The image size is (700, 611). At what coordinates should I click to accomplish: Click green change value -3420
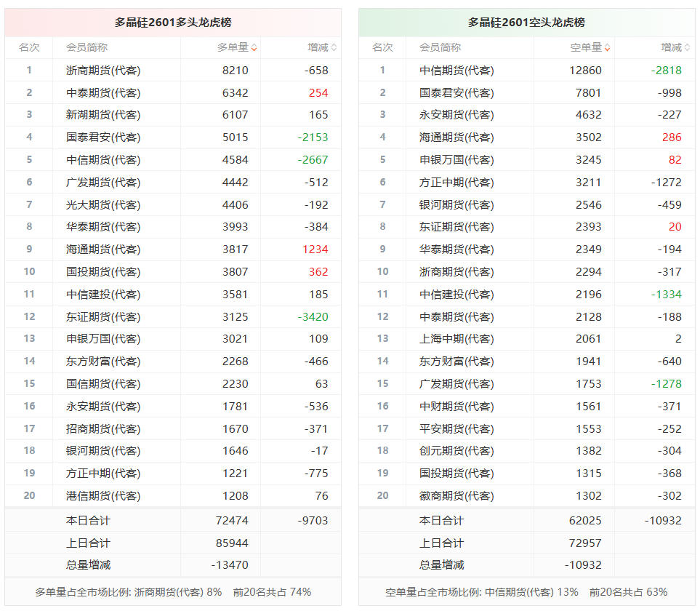coord(313,316)
